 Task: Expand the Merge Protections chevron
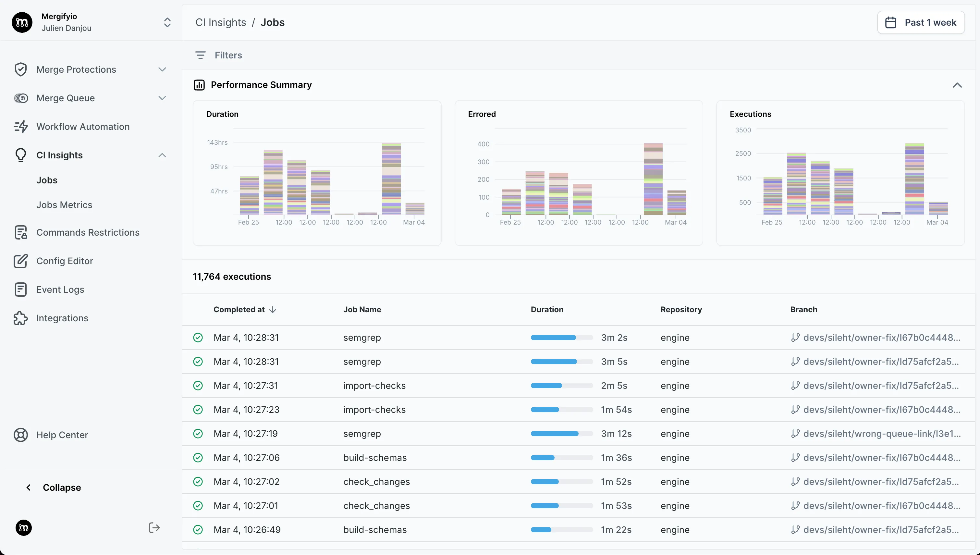pos(162,69)
